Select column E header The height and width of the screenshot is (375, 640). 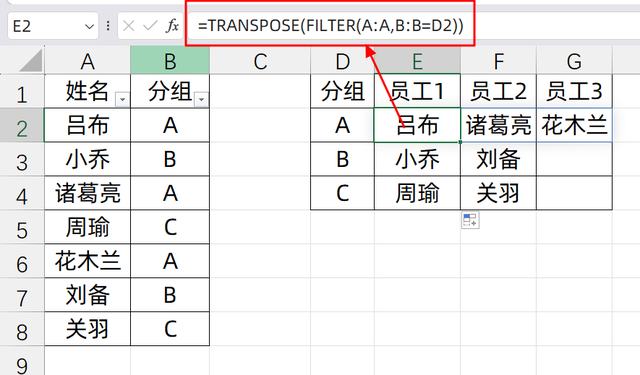click(417, 60)
